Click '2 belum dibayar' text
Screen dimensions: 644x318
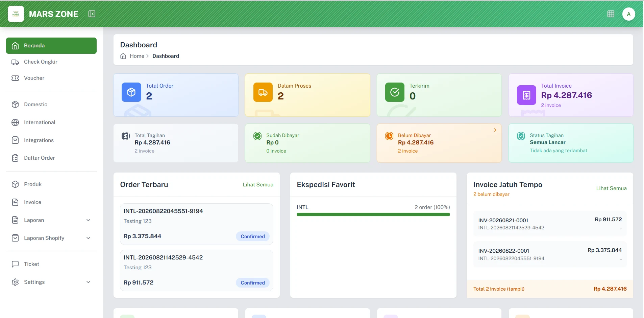coord(491,194)
